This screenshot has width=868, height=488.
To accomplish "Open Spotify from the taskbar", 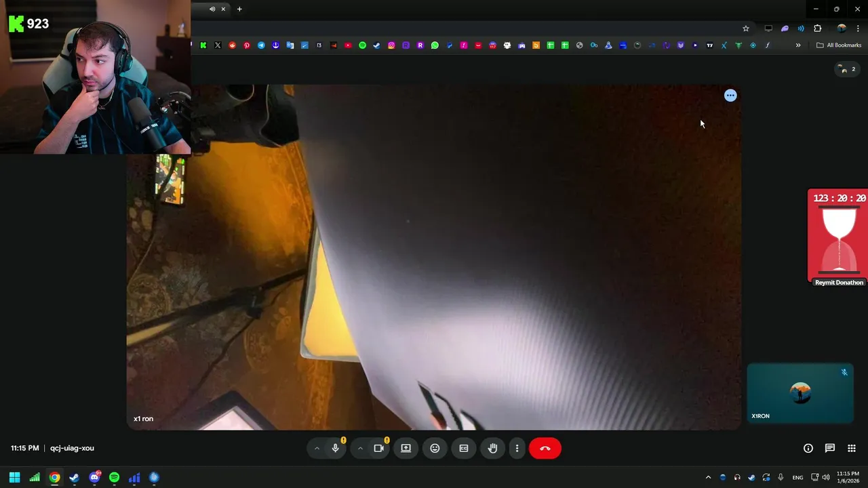I will click(x=114, y=477).
